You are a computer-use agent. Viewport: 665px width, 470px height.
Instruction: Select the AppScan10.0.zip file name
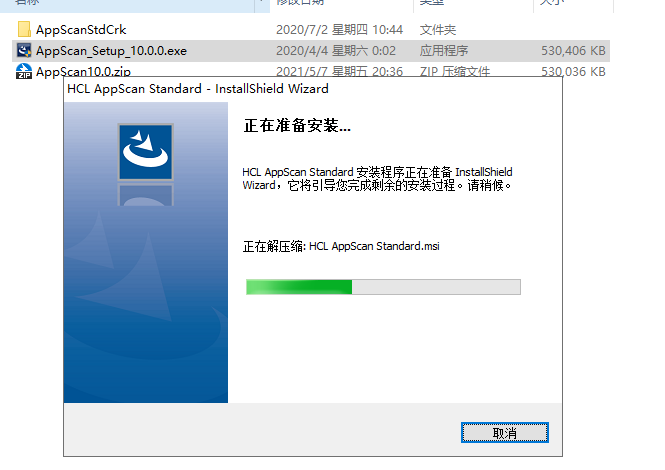click(83, 71)
